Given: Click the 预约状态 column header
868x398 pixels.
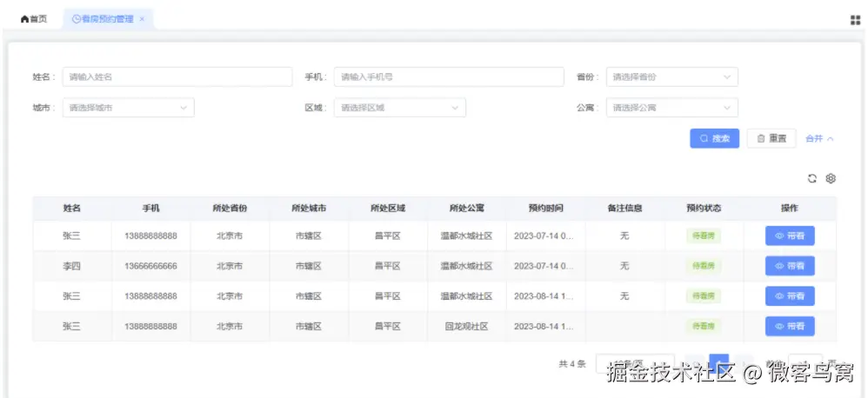Looking at the screenshot, I should coord(704,209).
